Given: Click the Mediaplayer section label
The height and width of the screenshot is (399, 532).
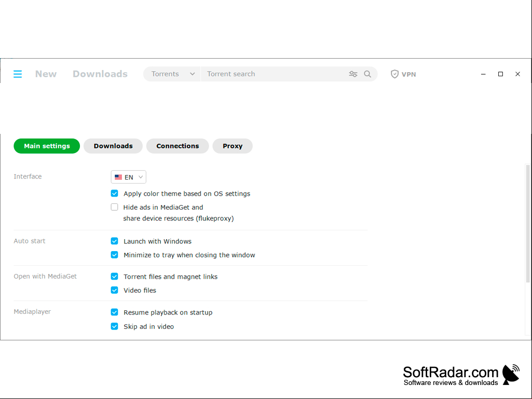Looking at the screenshot, I should coord(32,311).
